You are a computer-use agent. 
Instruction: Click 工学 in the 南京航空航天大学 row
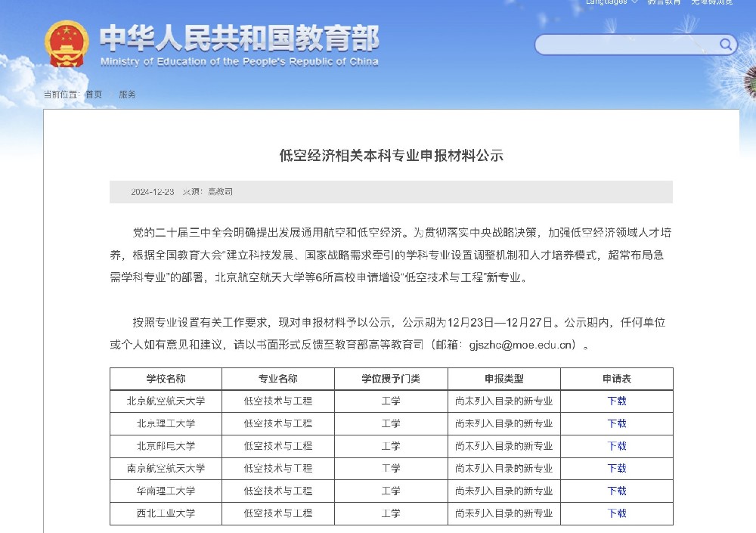[x=391, y=469]
